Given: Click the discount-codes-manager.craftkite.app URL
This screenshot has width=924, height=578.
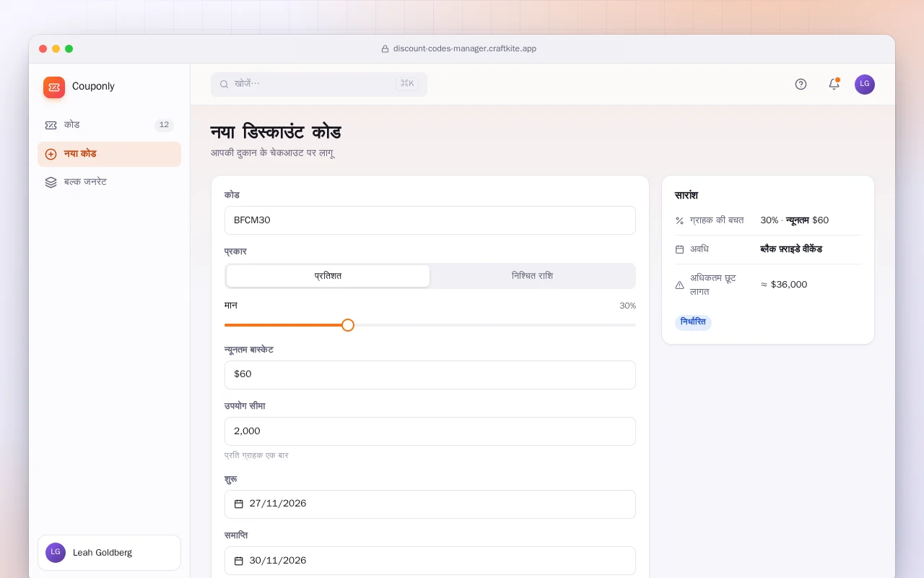Looking at the screenshot, I should [465, 49].
